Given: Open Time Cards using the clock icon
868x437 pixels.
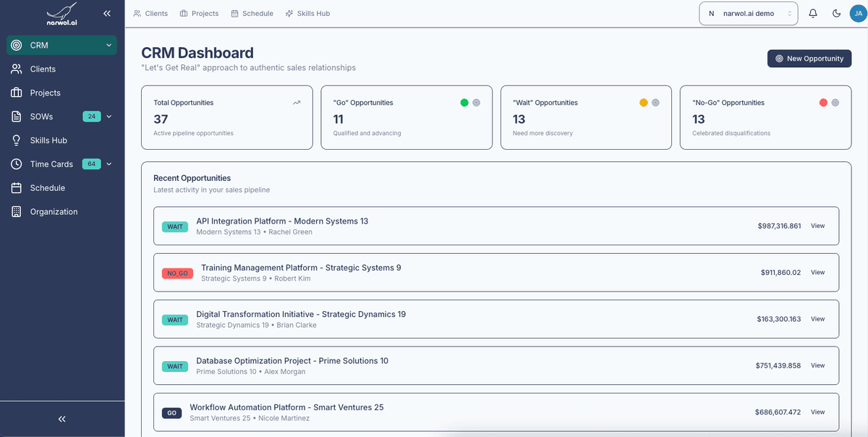Looking at the screenshot, I should (16, 164).
